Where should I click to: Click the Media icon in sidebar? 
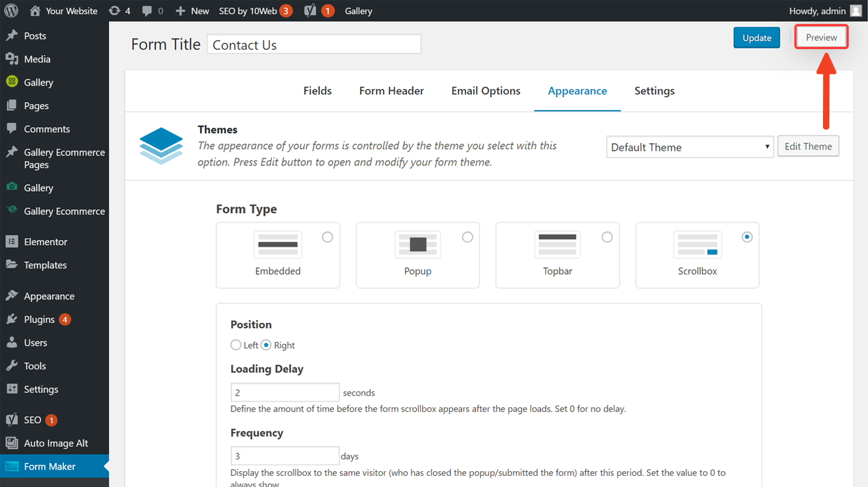pos(12,59)
